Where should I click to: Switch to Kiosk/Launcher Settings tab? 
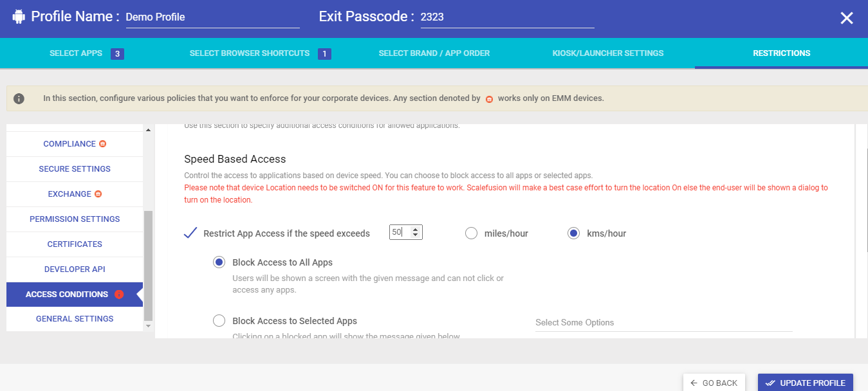click(x=608, y=53)
